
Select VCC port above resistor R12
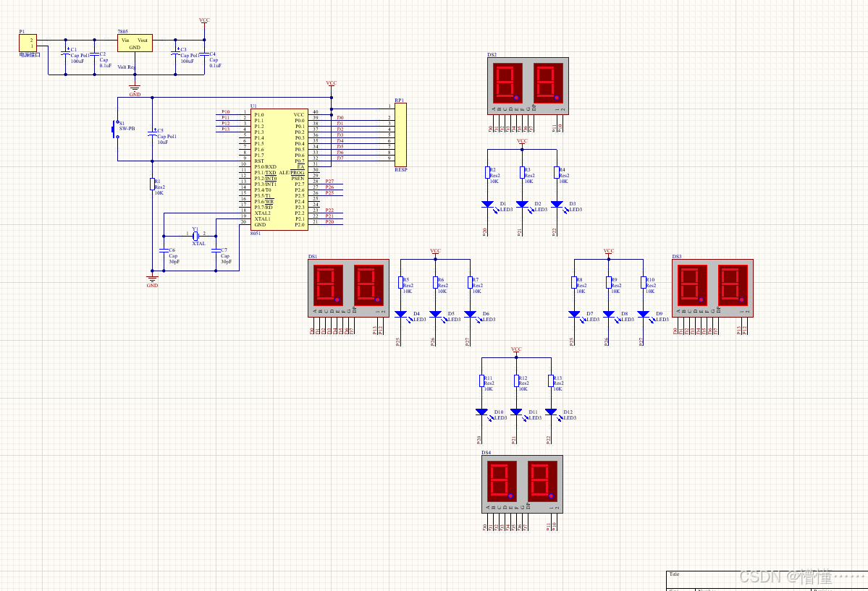tap(516, 352)
